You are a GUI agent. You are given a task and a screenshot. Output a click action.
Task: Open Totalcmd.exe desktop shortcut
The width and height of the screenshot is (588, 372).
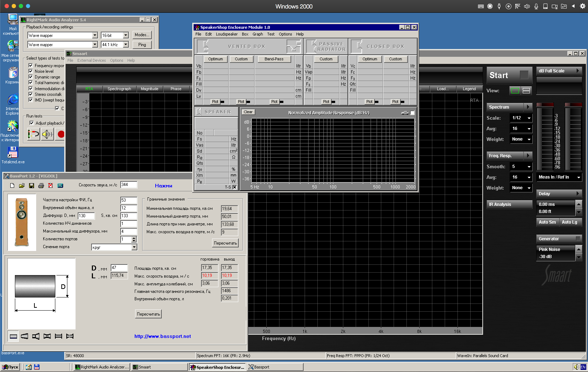13,153
